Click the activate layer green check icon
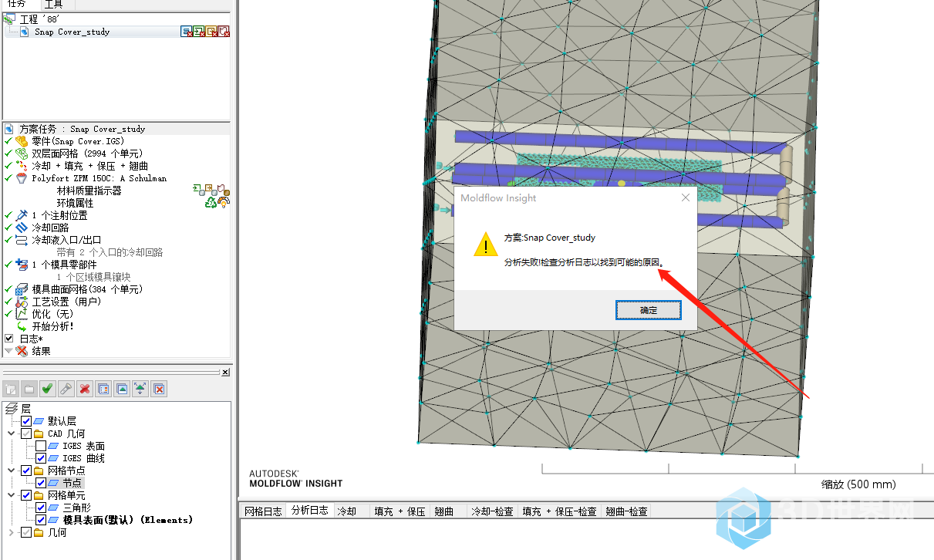Screen dimensions: 934x560 point(47,389)
